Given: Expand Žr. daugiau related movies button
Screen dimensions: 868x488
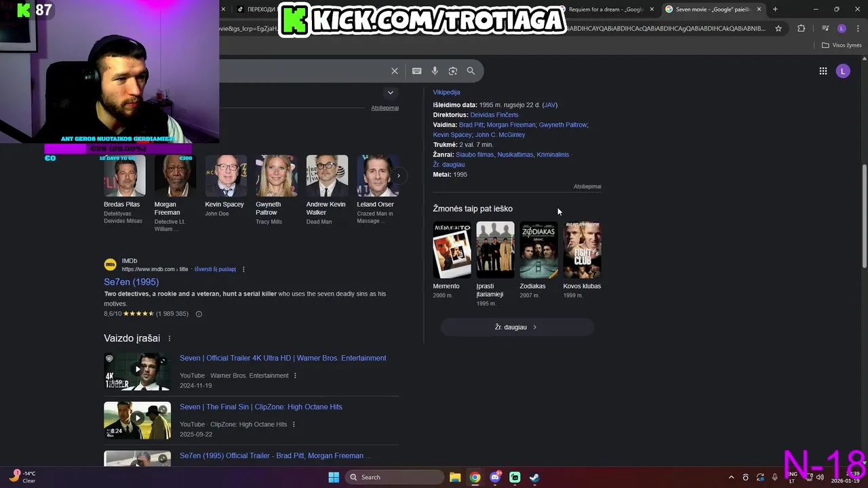Looking at the screenshot, I should (517, 327).
